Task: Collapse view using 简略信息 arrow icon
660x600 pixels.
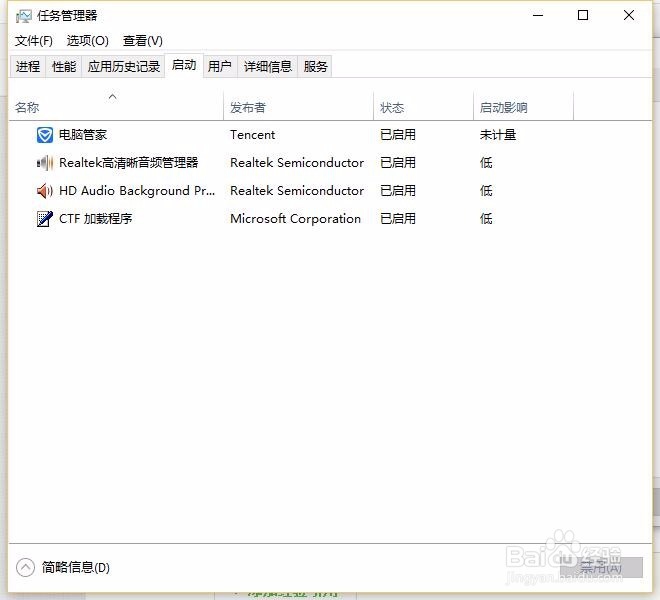Action: coord(25,567)
